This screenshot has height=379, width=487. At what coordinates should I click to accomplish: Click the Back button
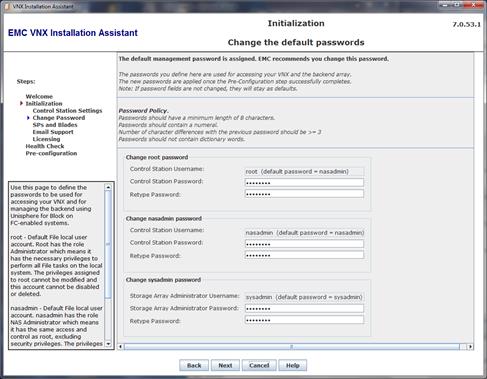pyautogui.click(x=194, y=365)
